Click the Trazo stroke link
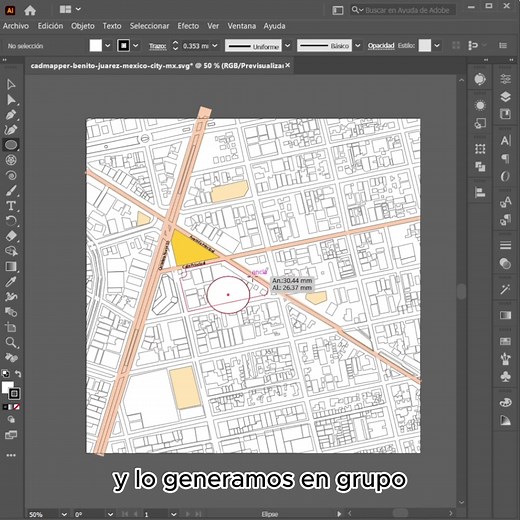The image size is (520, 520). [157, 46]
